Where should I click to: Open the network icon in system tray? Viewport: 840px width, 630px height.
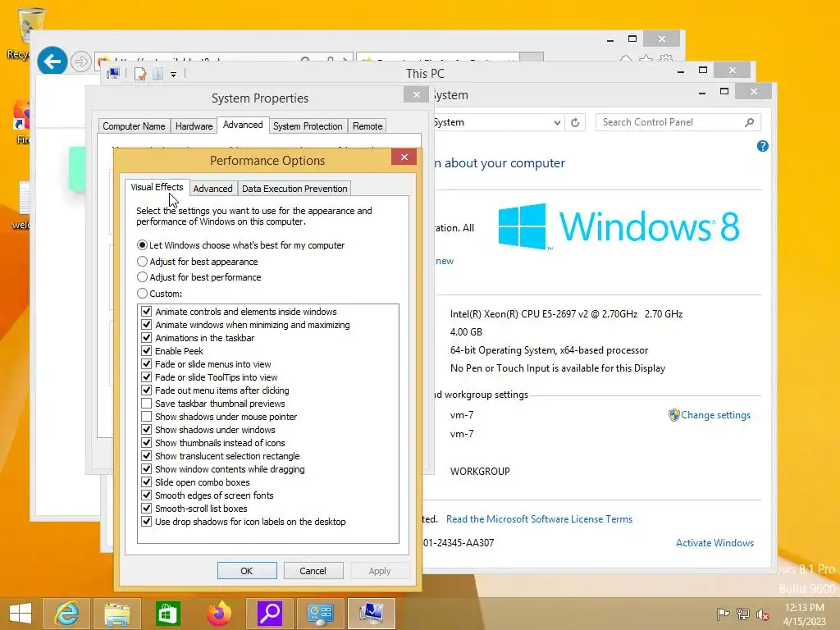[x=743, y=614]
